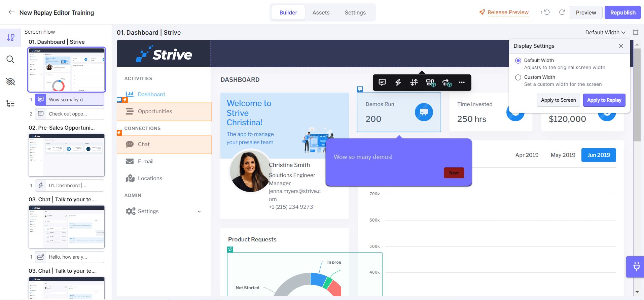Click the Preview button
644x300 pixels.
pyautogui.click(x=586, y=12)
